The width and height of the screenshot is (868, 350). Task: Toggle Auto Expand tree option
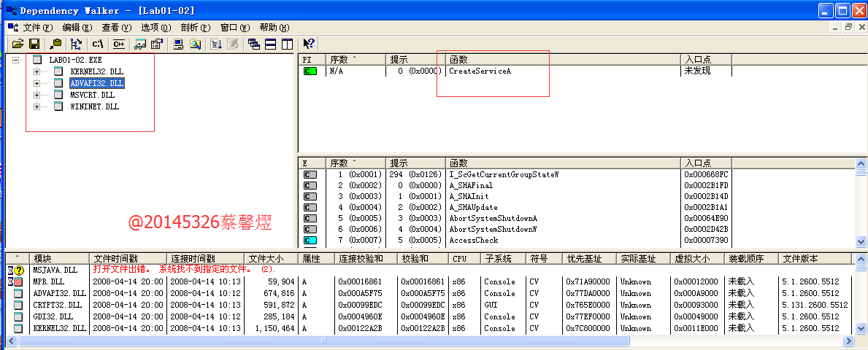76,44
